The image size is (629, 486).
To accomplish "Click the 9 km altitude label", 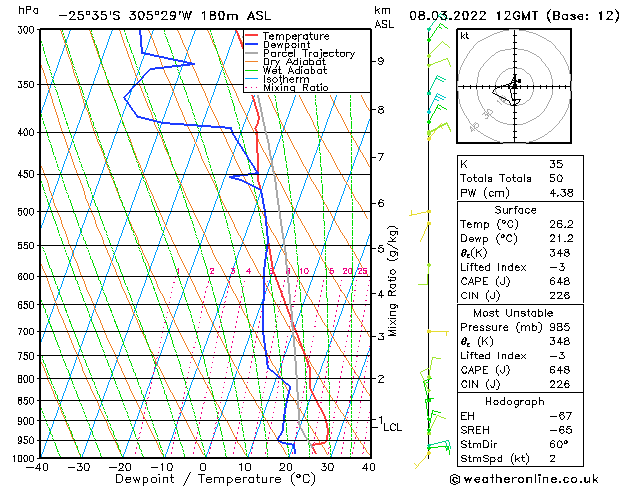I will [x=380, y=61].
